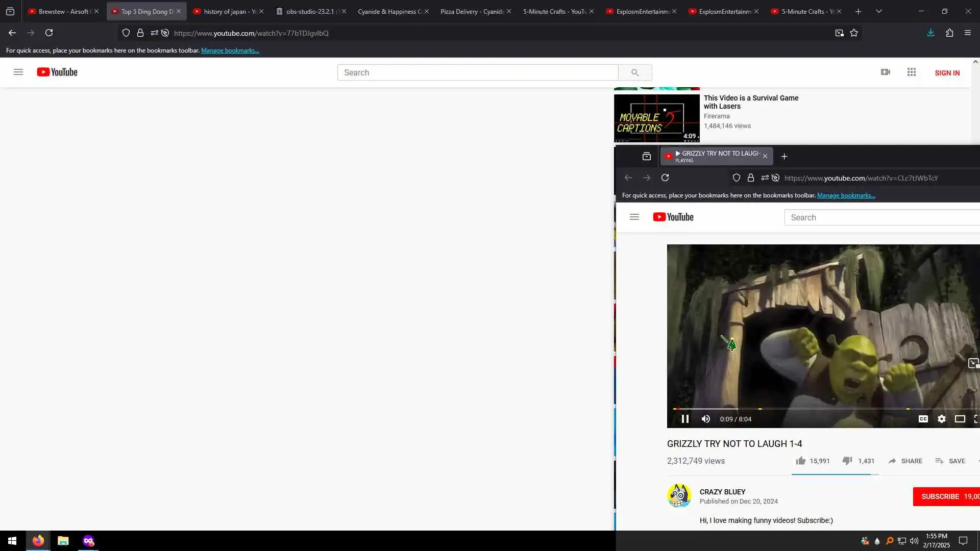Mute the video player volume
The width and height of the screenshot is (980, 551).
pos(706,419)
